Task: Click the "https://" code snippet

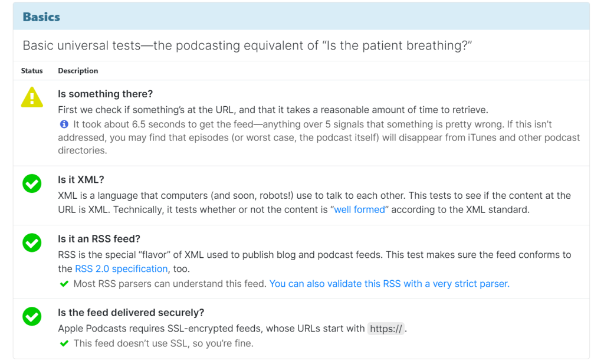Action: coord(386,329)
